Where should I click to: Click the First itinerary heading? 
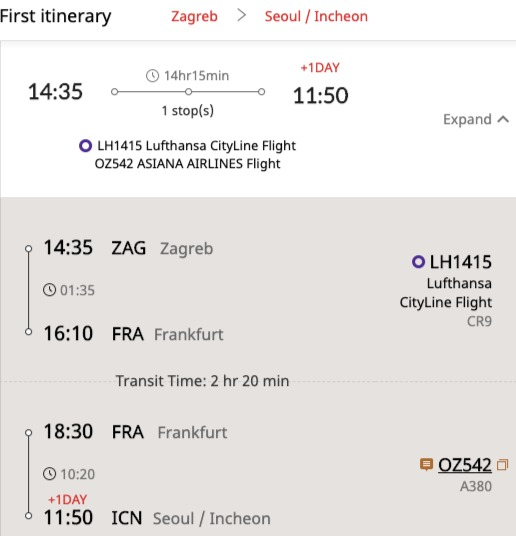coord(55,16)
